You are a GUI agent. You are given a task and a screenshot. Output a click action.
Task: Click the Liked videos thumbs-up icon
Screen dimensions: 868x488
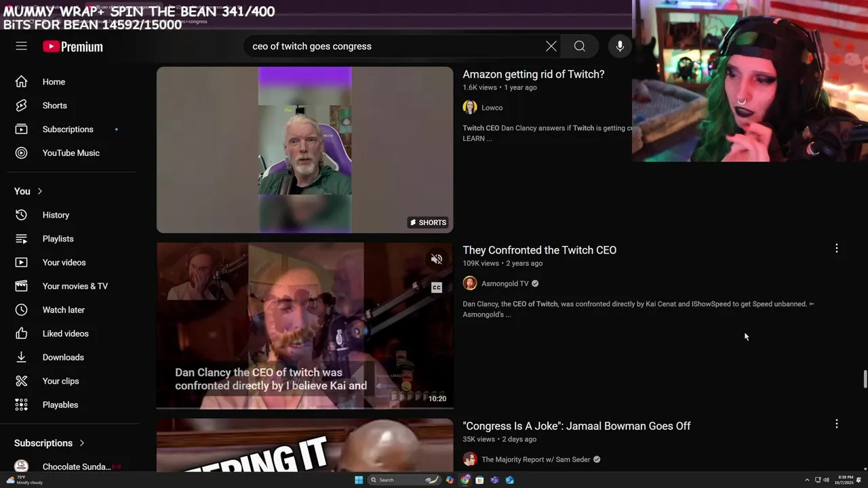coord(21,333)
